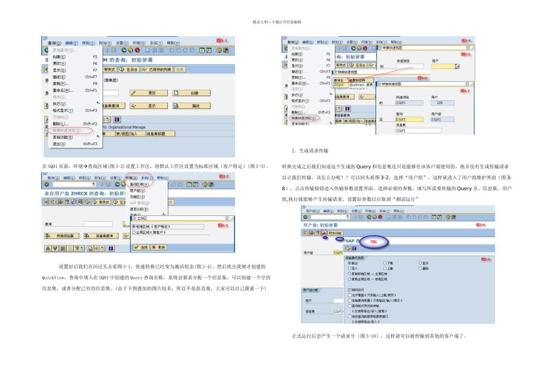Click user search help icon in figure 3-5
Screen dimensions: 554x392
coord(458,66)
